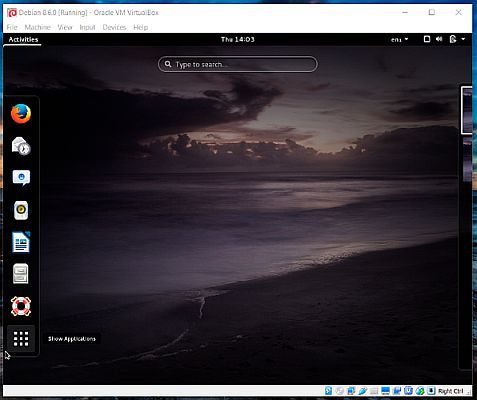Select the top workspace thumbnail
The image size is (477, 400).
[467, 110]
